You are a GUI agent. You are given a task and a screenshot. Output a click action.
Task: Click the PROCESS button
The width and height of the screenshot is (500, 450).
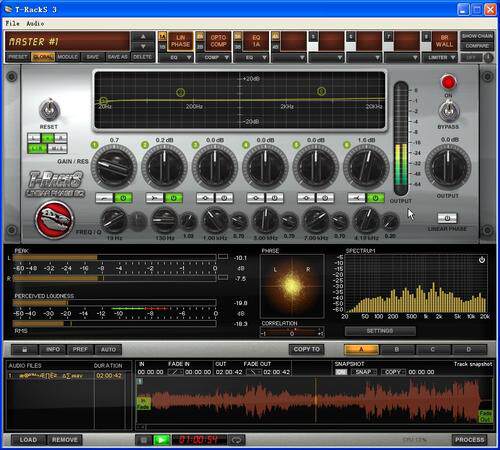[469, 440]
